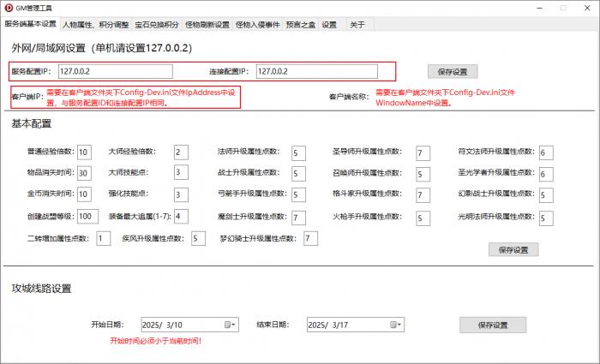Edit the 战士升级属性点数 field
The image size is (600, 364).
pos(298,174)
